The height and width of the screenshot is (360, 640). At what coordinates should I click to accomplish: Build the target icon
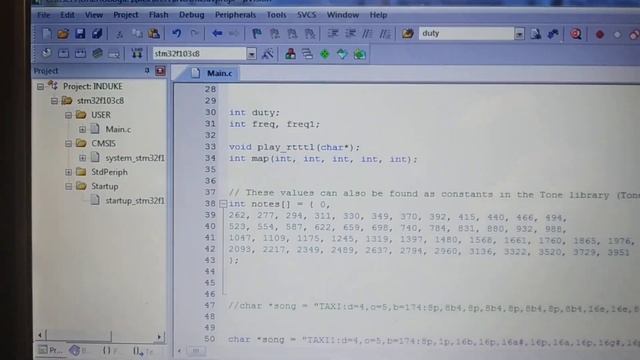click(63, 53)
